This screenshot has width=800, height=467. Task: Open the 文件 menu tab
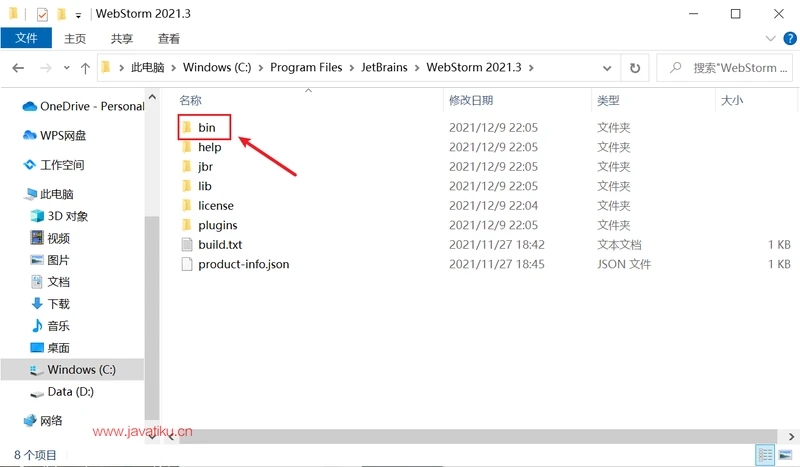(26, 38)
